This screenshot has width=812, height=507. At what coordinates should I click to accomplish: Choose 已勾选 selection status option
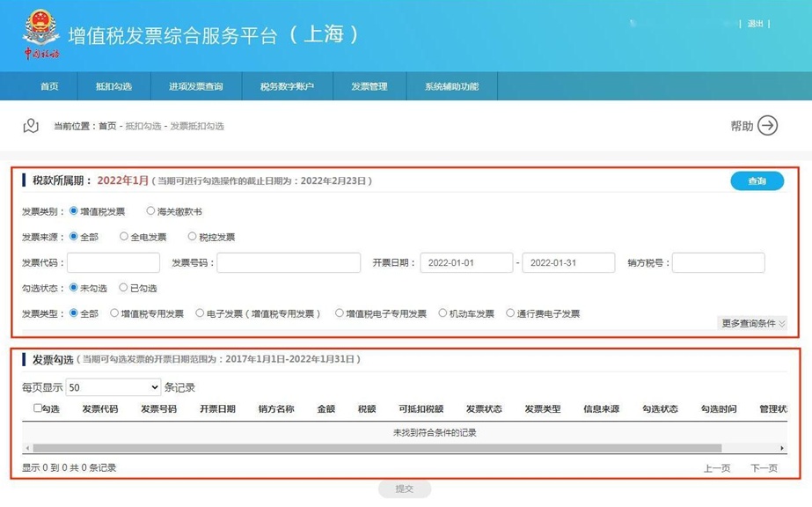click(123, 288)
